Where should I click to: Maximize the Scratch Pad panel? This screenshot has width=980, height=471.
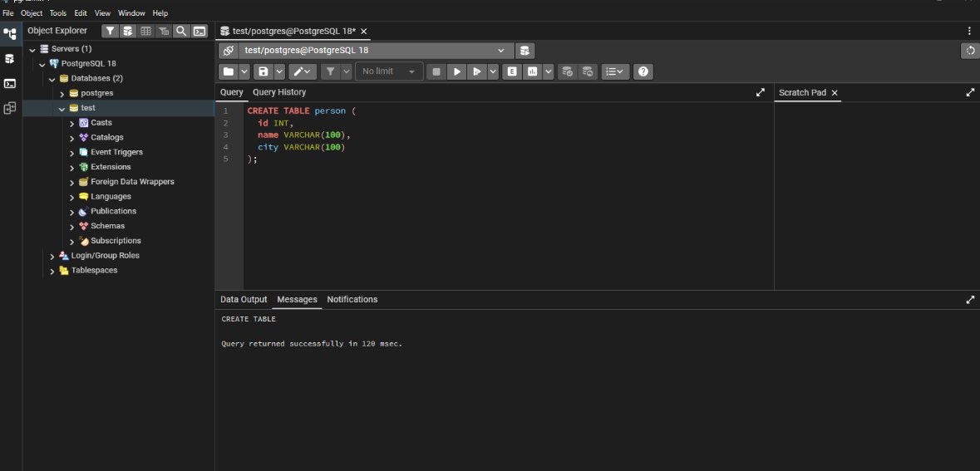(x=970, y=92)
